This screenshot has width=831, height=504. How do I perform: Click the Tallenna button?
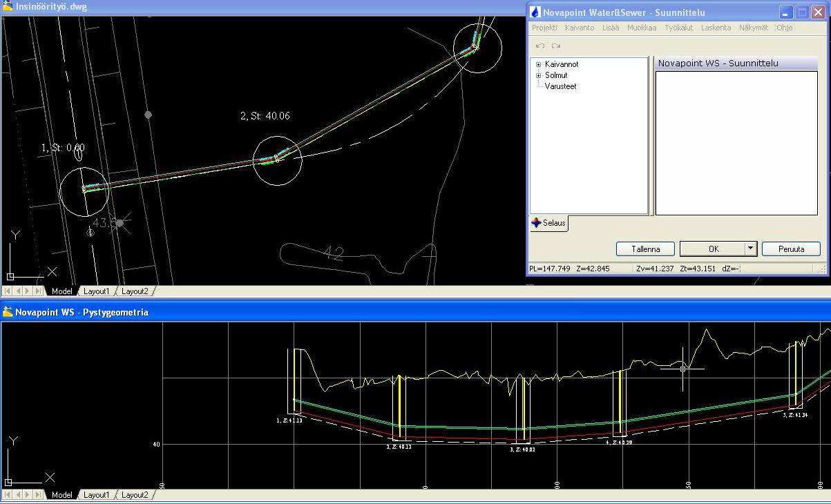(x=646, y=249)
